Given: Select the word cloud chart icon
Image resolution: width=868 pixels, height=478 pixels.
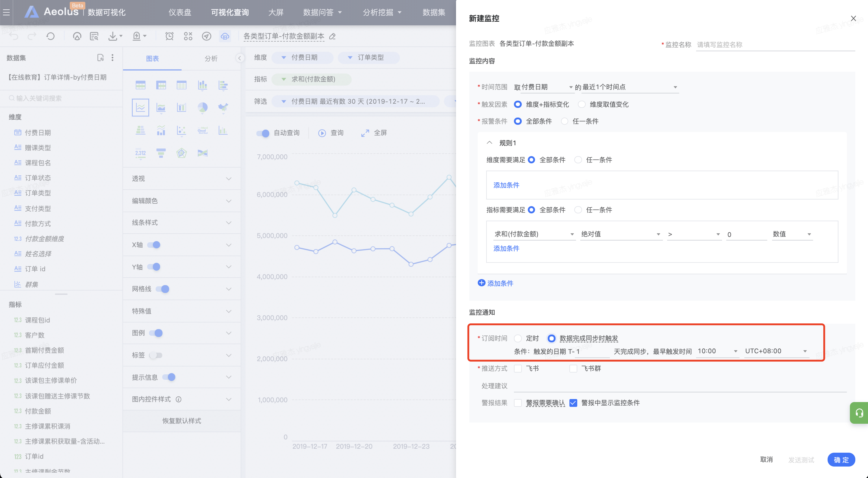Looking at the screenshot, I should [x=202, y=131].
